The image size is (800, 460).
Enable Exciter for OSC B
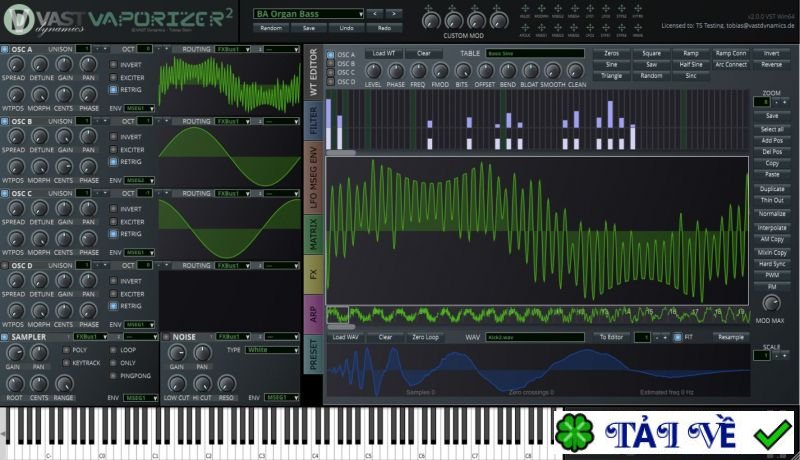113,149
